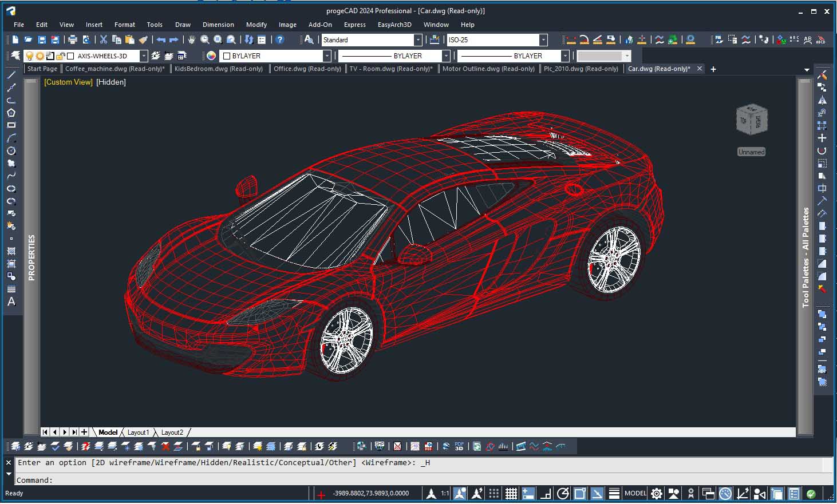Click the Text Style icon with magnifier
Viewport: 837px width, 504px height.
click(x=309, y=39)
